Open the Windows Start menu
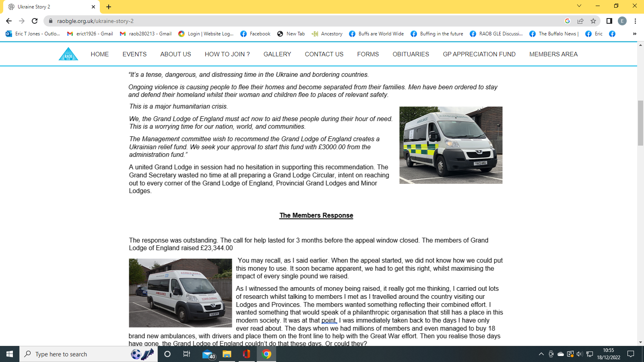This screenshot has width=644, height=362. pos(10,354)
